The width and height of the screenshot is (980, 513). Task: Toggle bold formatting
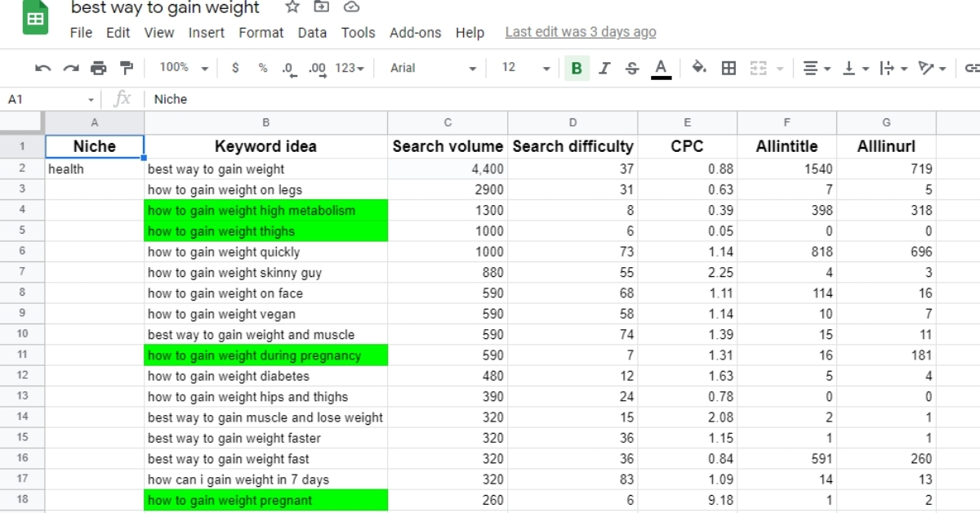pyautogui.click(x=577, y=68)
